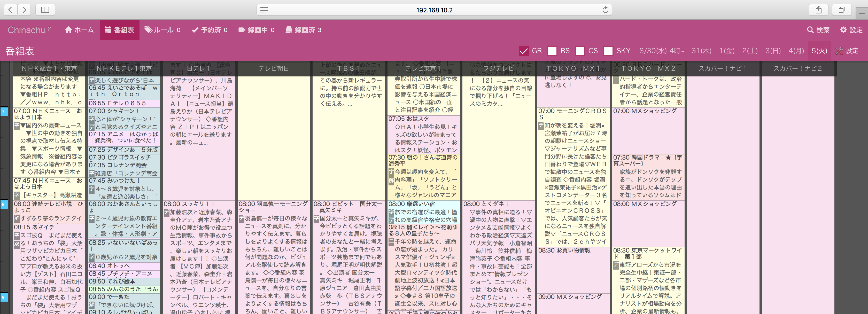
Task: Open the ルール 0 rules tab
Action: pyautogui.click(x=163, y=30)
